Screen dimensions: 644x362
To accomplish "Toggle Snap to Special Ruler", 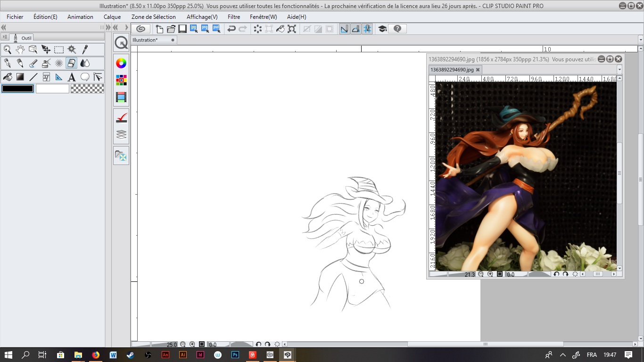I will 356,29.
